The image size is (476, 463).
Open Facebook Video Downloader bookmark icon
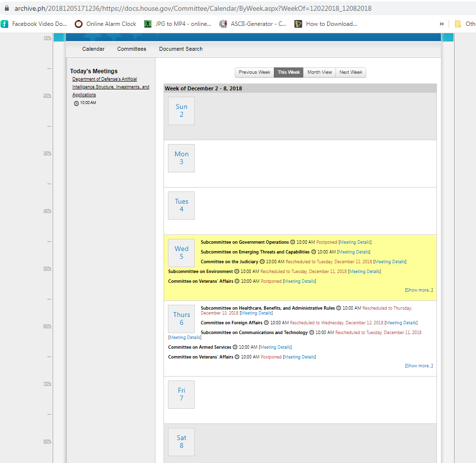click(x=4, y=24)
